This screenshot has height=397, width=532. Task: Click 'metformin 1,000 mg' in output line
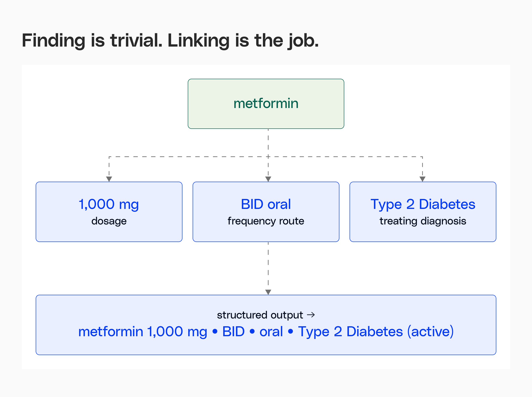[x=143, y=332]
